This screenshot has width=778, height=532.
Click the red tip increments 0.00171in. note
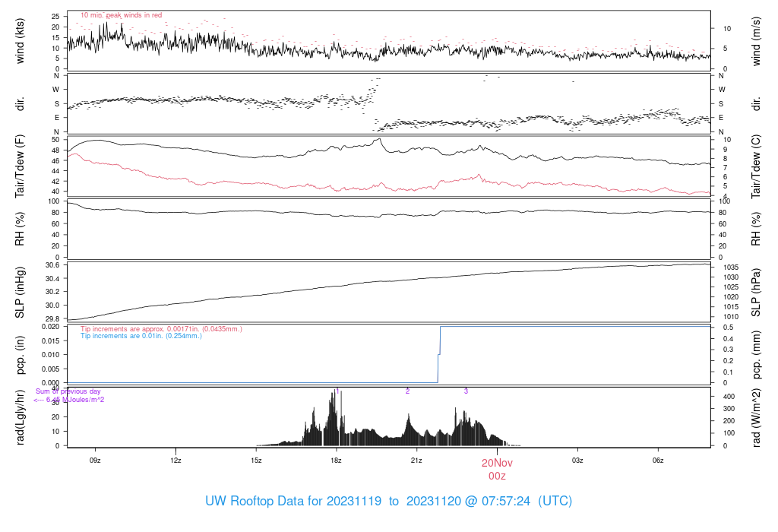[161, 329]
